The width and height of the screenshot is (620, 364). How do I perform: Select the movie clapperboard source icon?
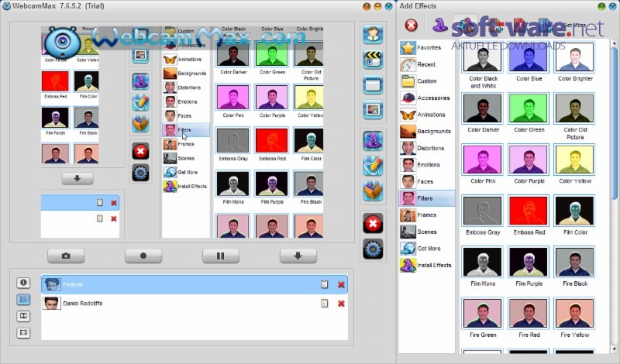pos(373,60)
